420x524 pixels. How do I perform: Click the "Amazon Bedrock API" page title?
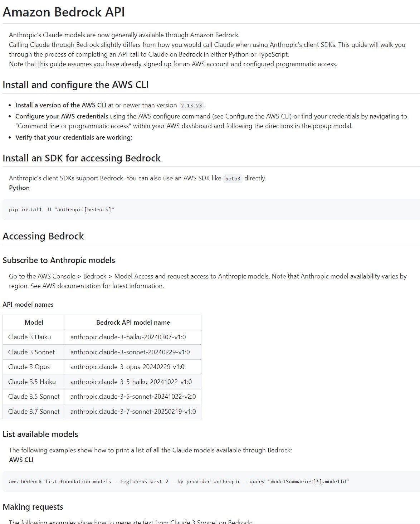pyautogui.click(x=64, y=12)
